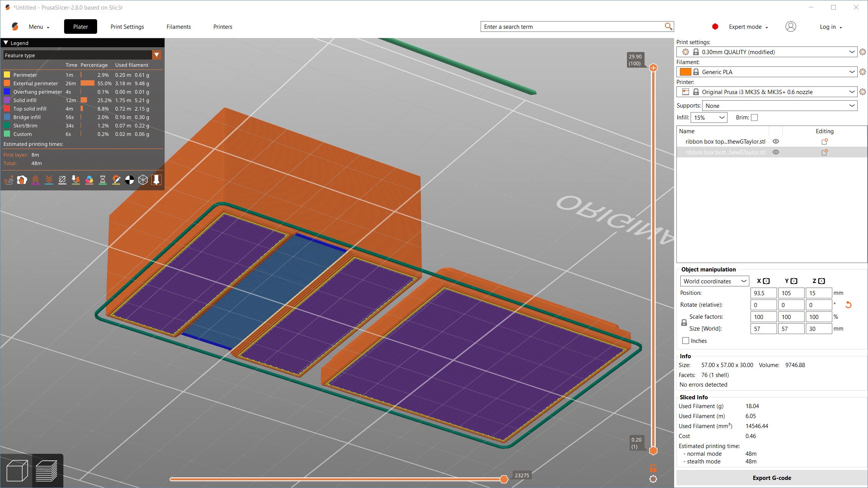Toggle center of gravity marker icon
Image resolution: width=868 pixels, height=488 pixels.
point(129,180)
